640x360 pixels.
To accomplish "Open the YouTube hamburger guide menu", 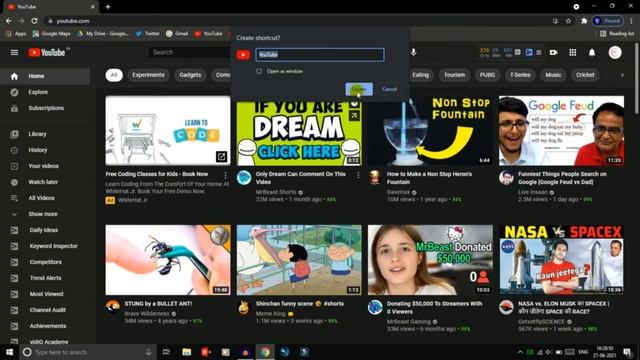I will (x=14, y=52).
